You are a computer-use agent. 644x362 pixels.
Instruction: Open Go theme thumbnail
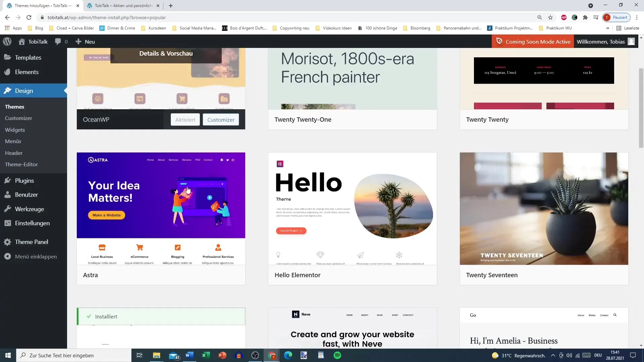coord(544,328)
